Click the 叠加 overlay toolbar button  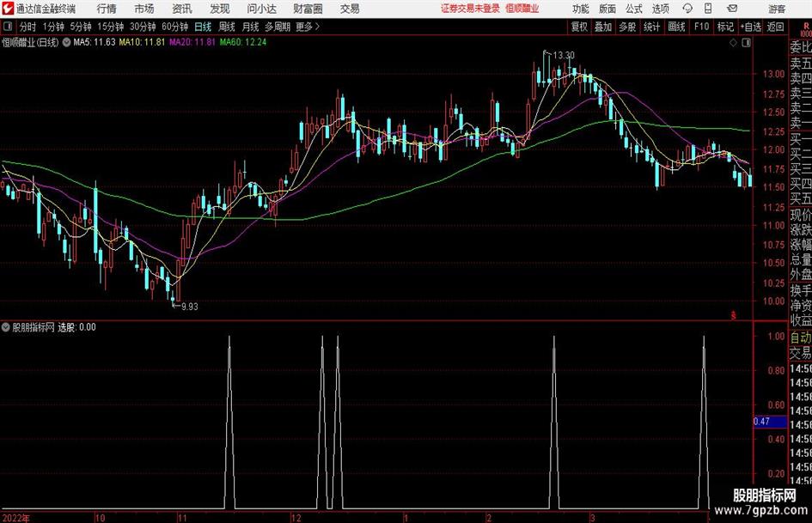[603, 27]
